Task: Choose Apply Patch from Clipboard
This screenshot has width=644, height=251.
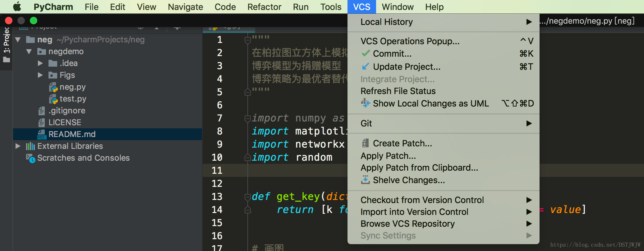Action: coord(444,168)
